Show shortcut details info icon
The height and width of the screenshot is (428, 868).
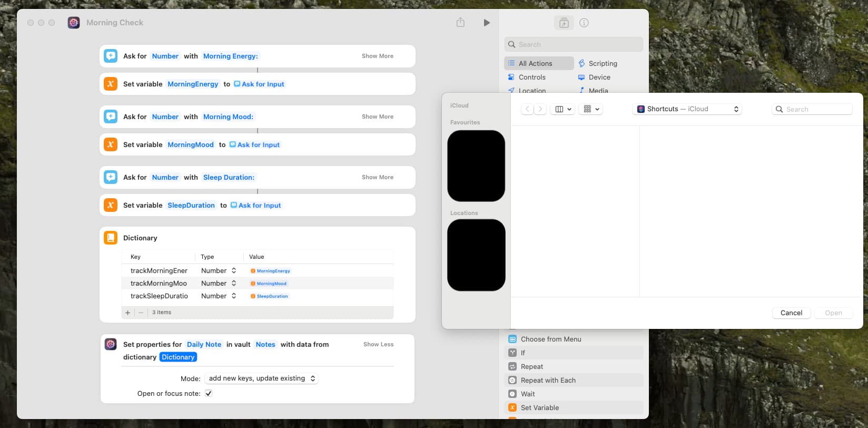(584, 23)
